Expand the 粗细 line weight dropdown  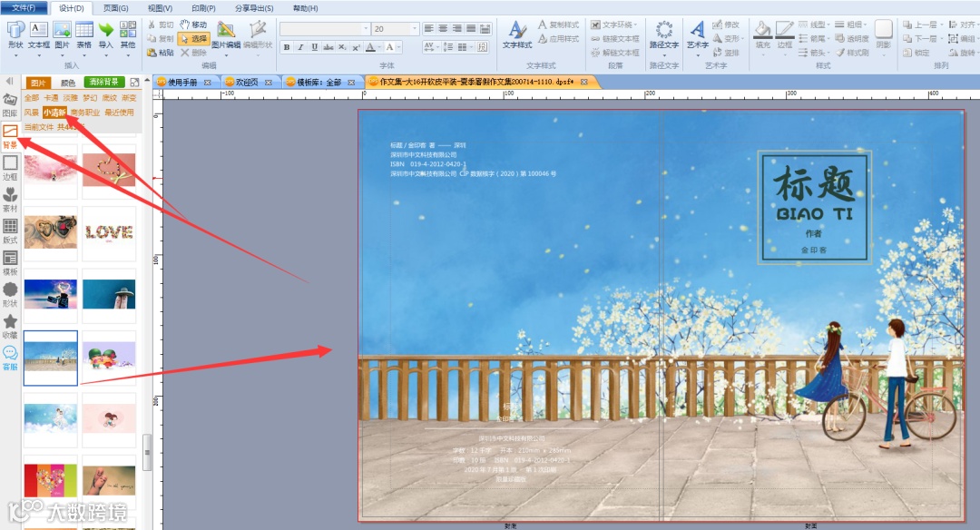[x=865, y=25]
